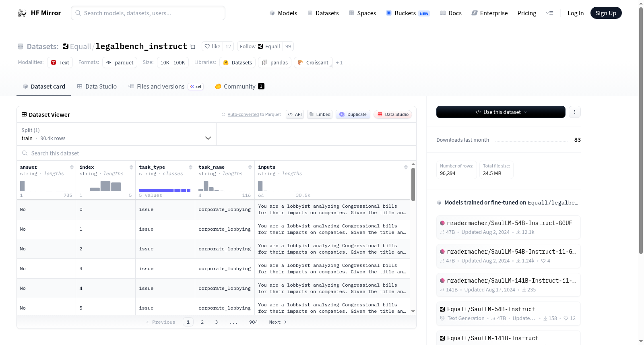Show the additional +1 libraries
The image size is (644, 345).
[339, 62]
